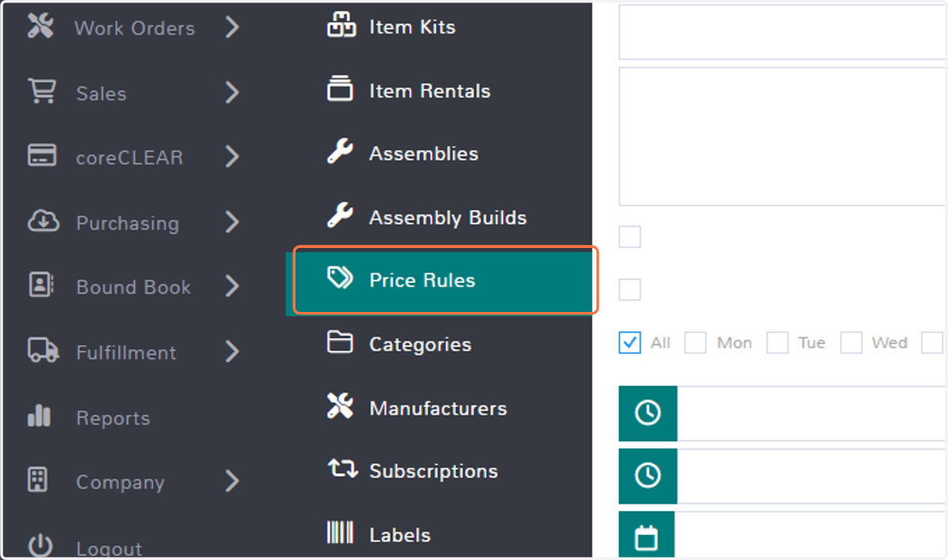948x560 pixels.
Task: Click the Purchasing cloud download icon
Action: (43, 221)
